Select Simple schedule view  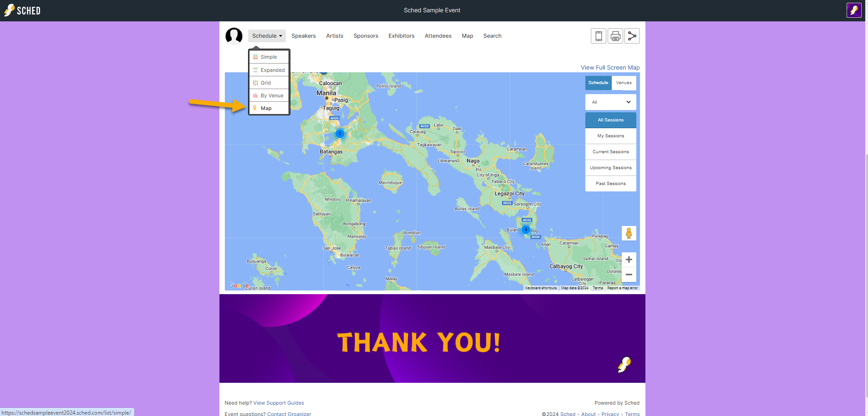(x=269, y=57)
